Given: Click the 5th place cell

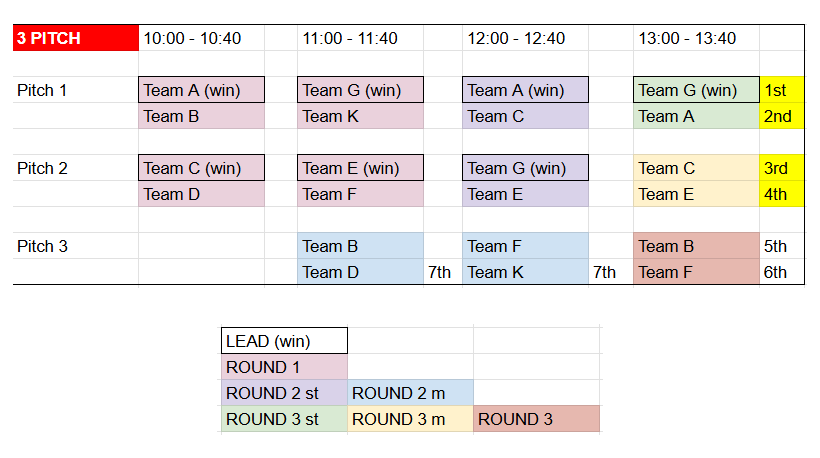Looking at the screenshot, I should [782, 246].
